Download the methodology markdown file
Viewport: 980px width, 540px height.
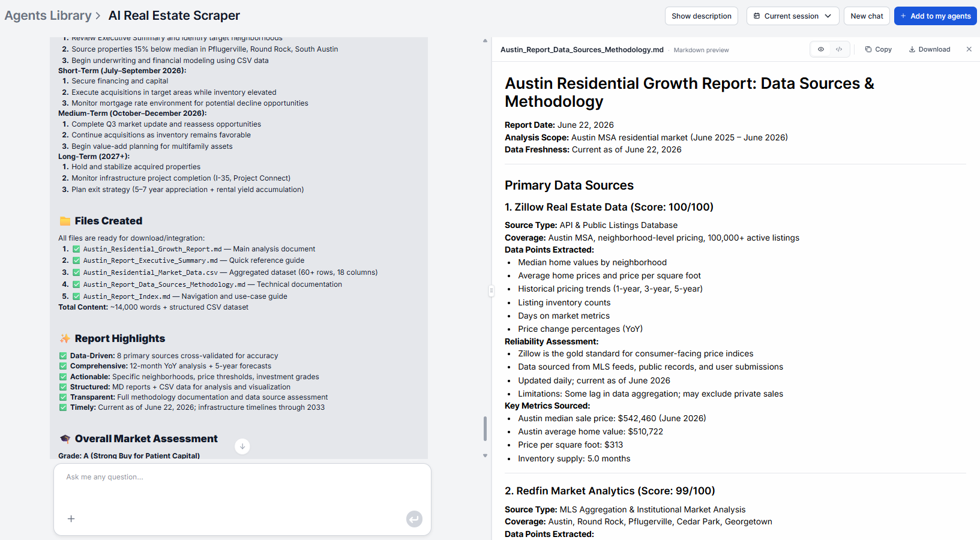[930, 49]
